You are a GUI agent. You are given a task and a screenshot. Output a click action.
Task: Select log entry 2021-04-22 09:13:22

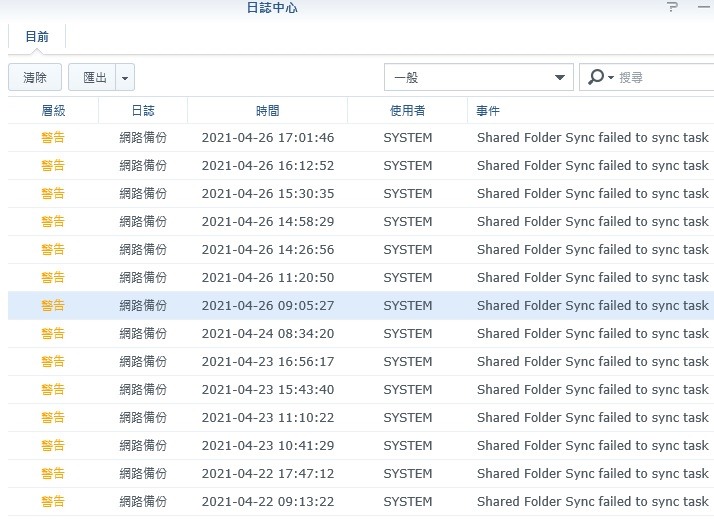pyautogui.click(x=361, y=501)
